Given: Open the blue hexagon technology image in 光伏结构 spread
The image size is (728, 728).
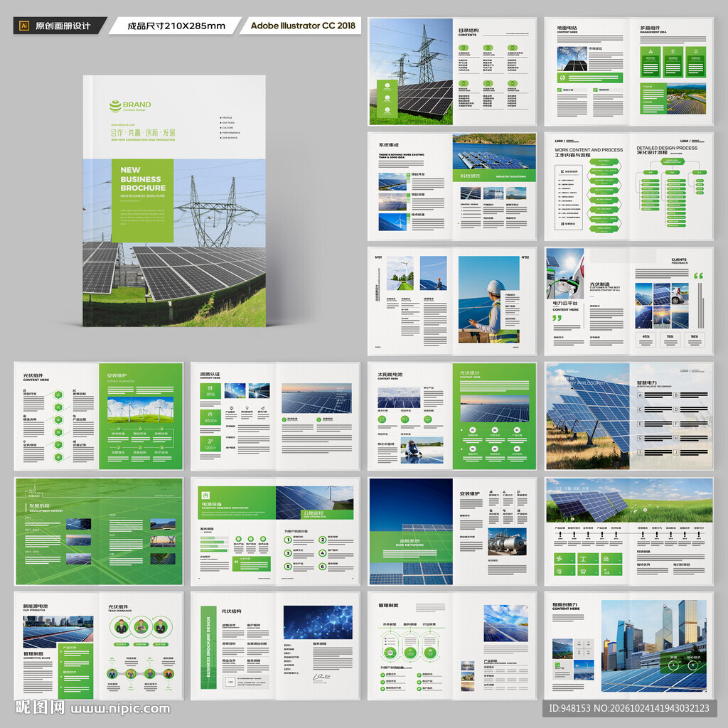Looking at the screenshot, I should pyautogui.click(x=318, y=623).
